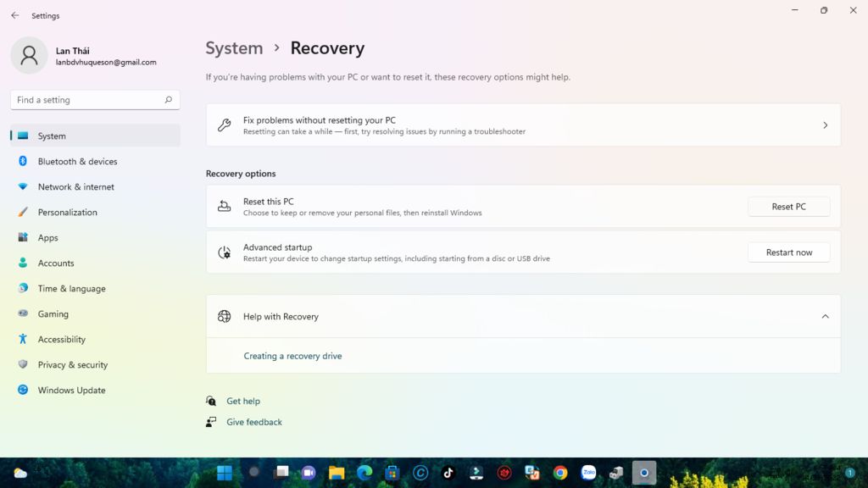Click the lanbdvhuqueson@gmail.com account email
Viewport: 868px width, 488px height.
pos(106,63)
